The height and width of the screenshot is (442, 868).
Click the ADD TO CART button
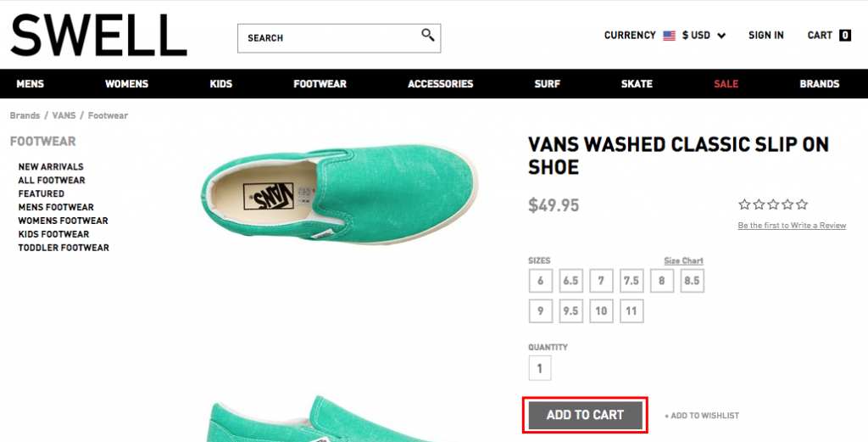point(585,415)
